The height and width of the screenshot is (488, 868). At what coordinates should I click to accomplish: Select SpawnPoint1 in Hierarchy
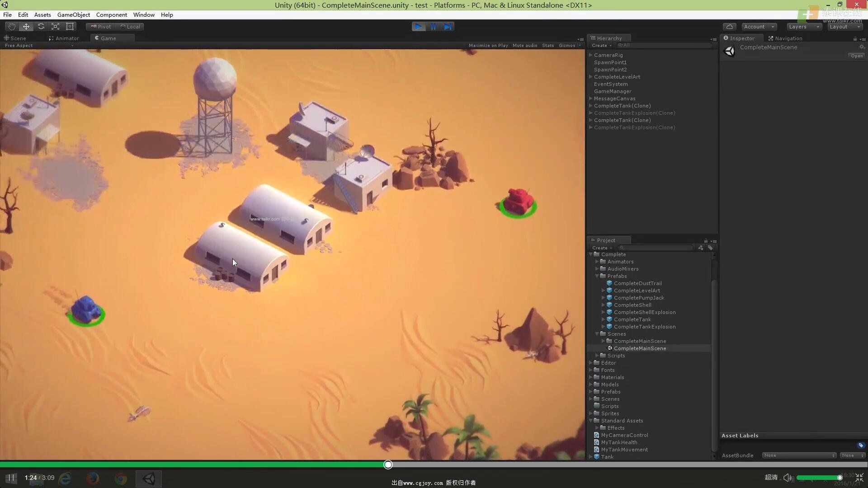(610, 62)
